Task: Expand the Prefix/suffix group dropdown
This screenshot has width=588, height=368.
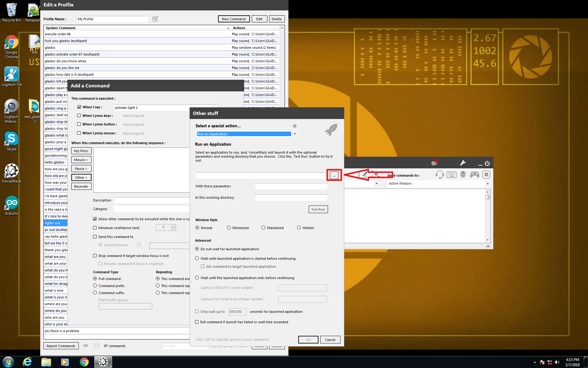Action: [x=149, y=306]
